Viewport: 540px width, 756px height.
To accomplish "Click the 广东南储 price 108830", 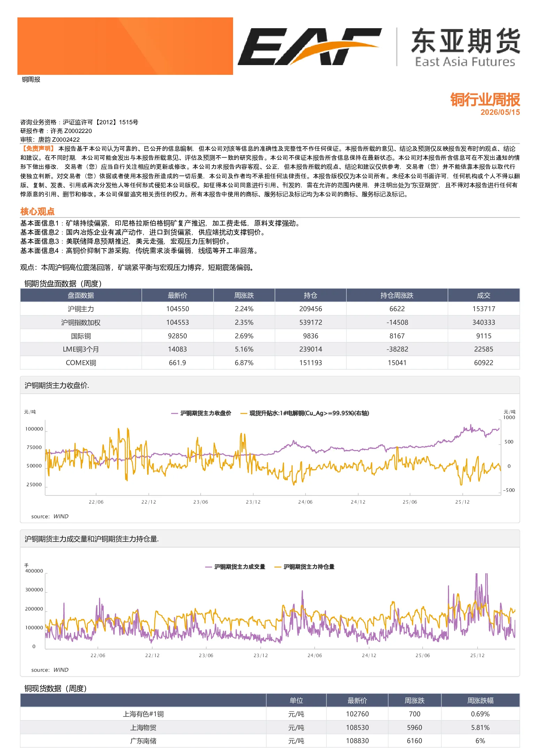I will 357,741.
